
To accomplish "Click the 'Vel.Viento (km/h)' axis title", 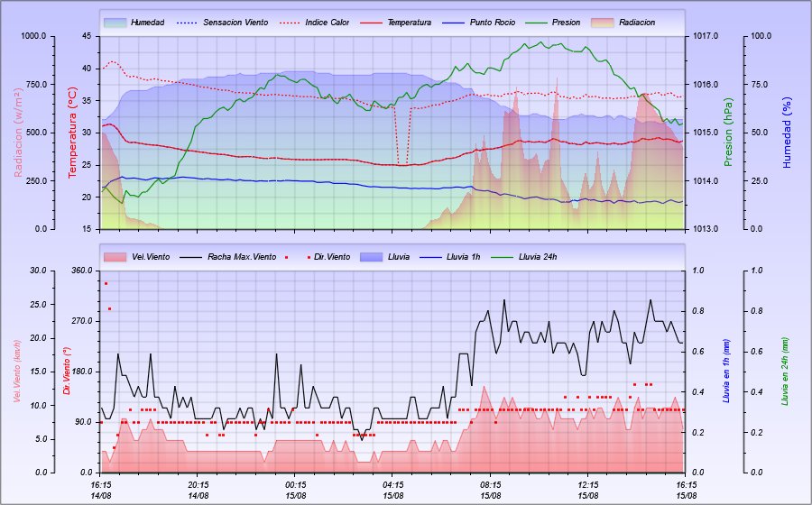I will click(17, 372).
